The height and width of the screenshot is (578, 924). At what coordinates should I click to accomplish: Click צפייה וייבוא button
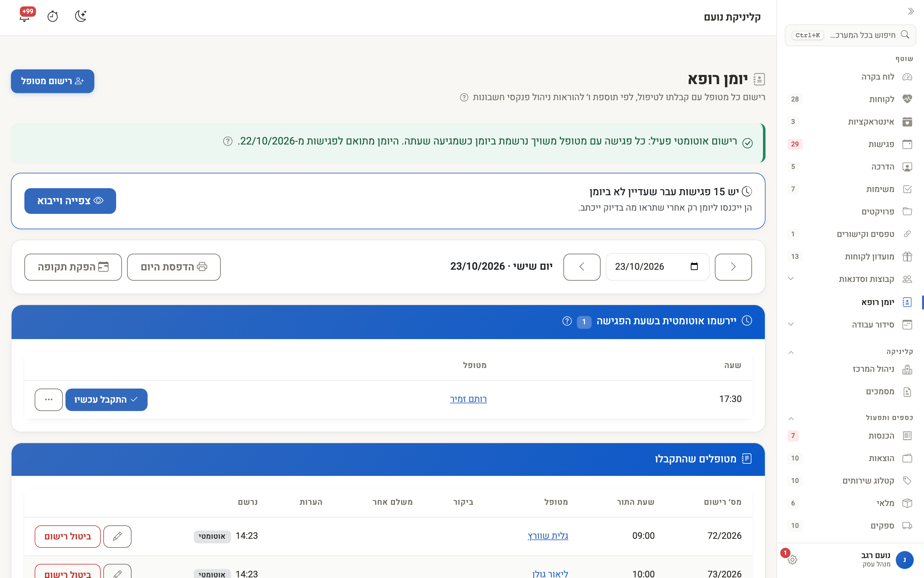[x=70, y=201]
